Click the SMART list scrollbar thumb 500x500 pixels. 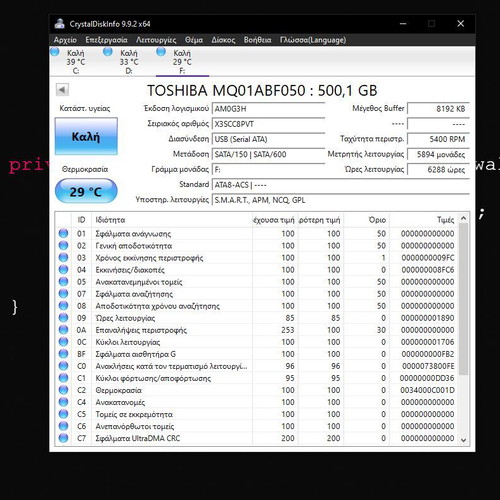463,299
